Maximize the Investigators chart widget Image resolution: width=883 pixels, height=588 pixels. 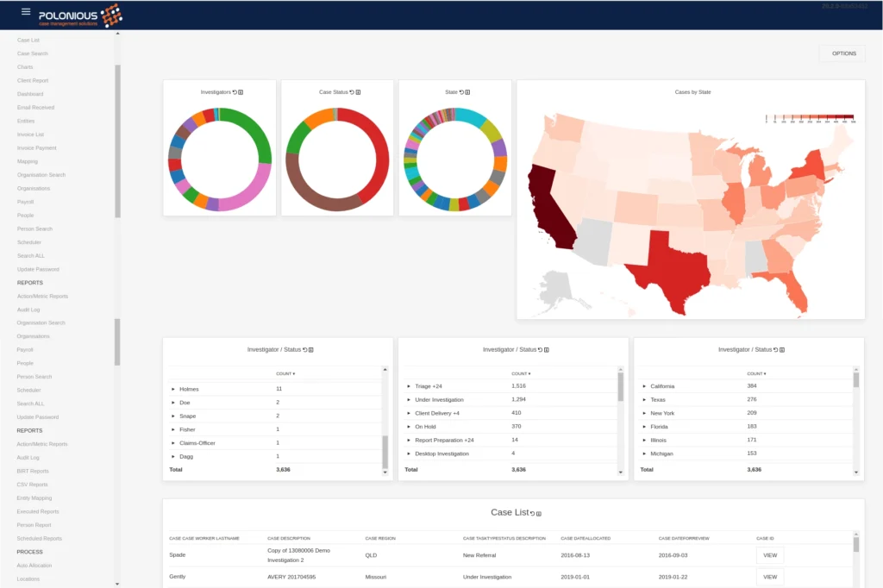(x=241, y=92)
